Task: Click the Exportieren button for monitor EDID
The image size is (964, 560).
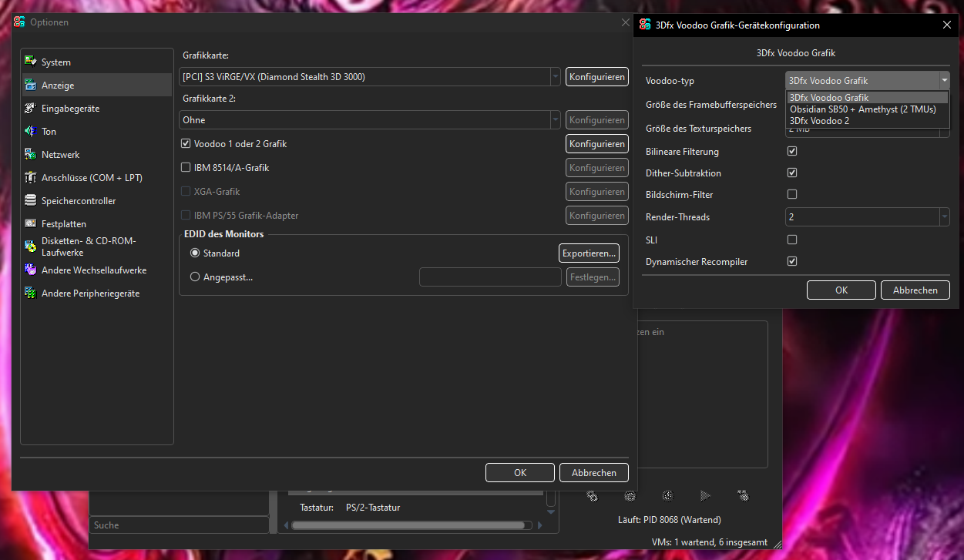Action: 588,253
